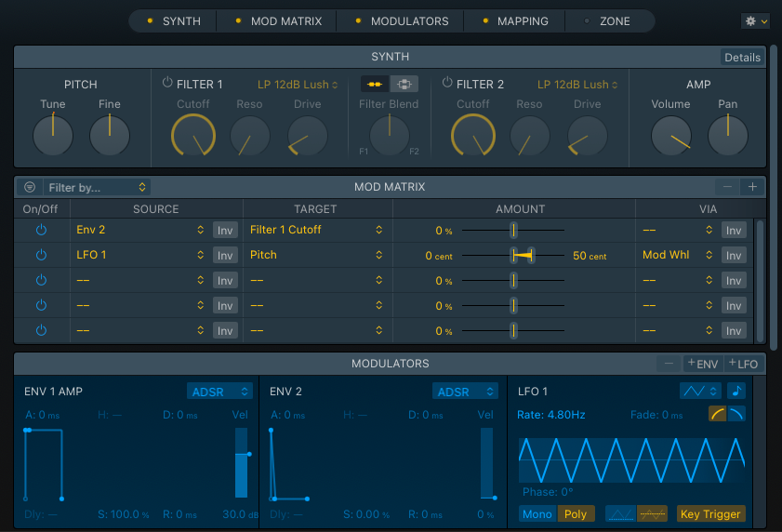
Task: Open ENV 2 ADSR type menu
Action: pos(465,392)
